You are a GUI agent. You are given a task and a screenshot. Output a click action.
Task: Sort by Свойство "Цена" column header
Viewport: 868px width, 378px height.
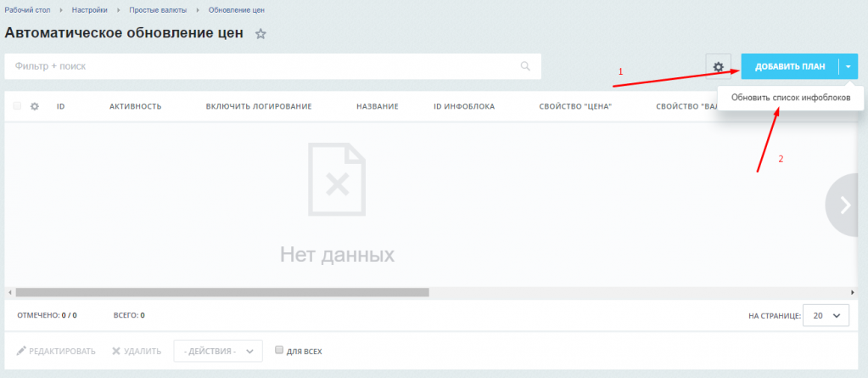575,106
